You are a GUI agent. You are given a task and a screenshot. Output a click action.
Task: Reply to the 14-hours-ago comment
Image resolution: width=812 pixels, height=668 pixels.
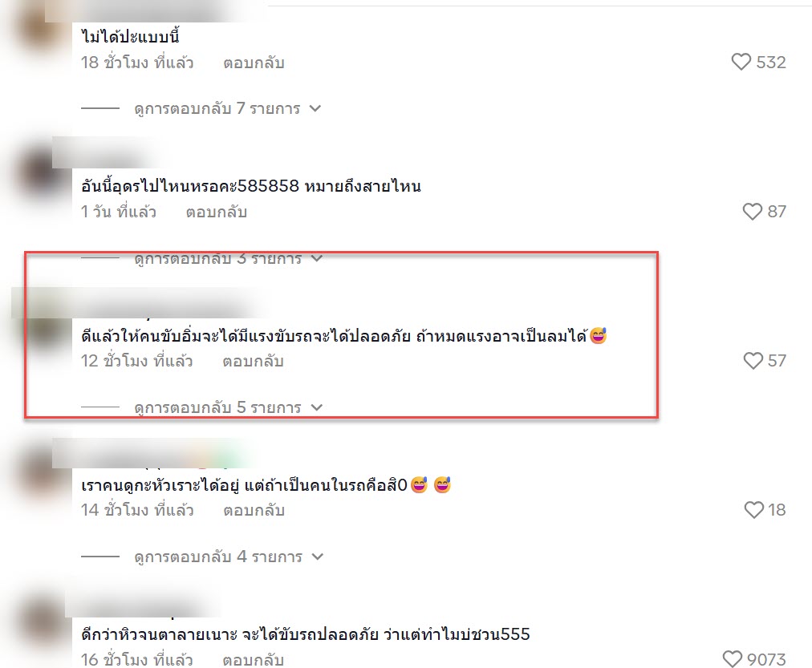coord(254,511)
